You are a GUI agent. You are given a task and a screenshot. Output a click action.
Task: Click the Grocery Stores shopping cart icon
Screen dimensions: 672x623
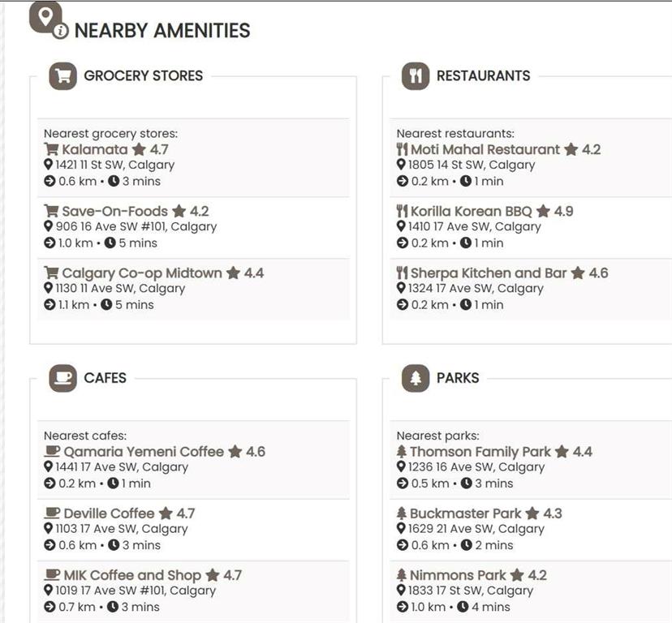click(62, 76)
